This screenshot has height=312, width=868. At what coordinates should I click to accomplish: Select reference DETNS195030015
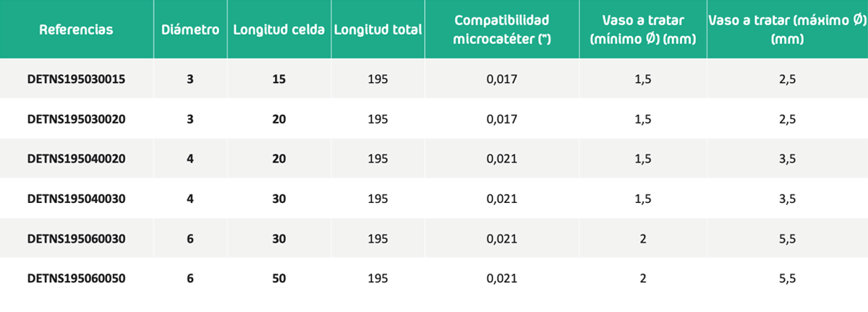click(77, 79)
